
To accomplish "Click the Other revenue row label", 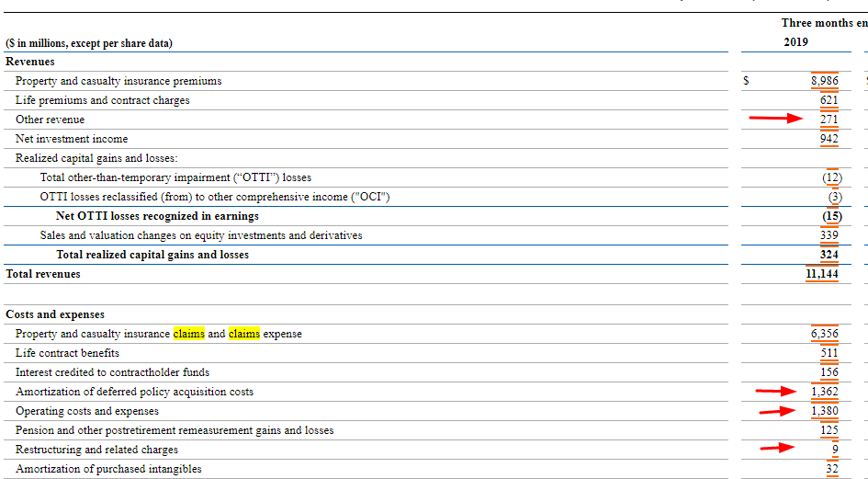I will point(50,120).
